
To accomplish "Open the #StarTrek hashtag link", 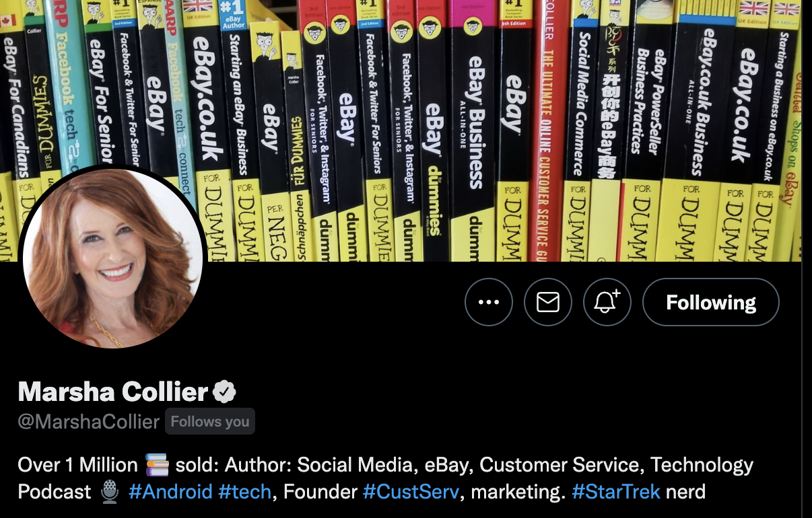I will [x=616, y=492].
